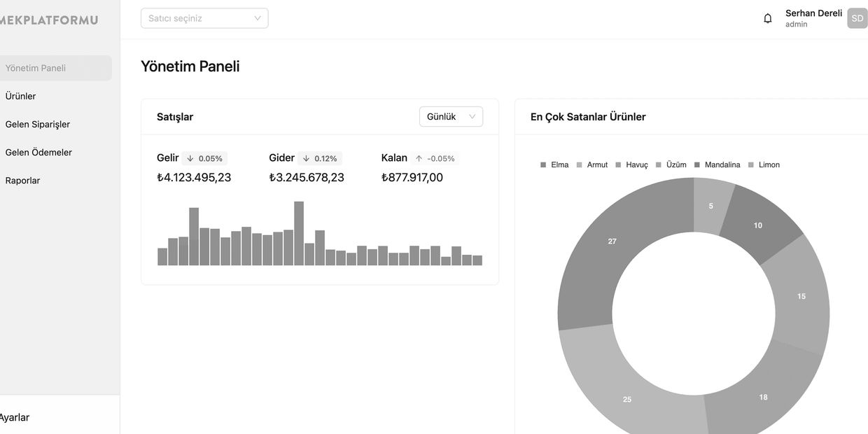Click the Havuç legend color swatch
Screen dimensions: 868x434
(618, 165)
